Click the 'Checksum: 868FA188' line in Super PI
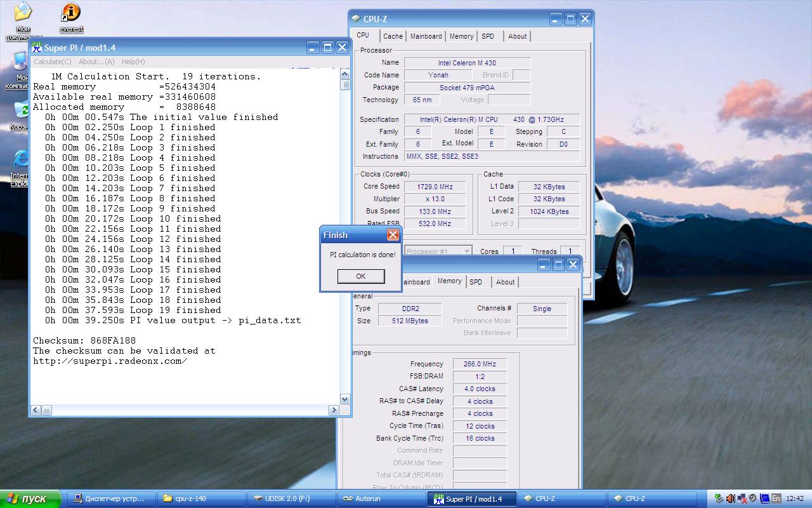This screenshot has height=508, width=812. (84, 340)
